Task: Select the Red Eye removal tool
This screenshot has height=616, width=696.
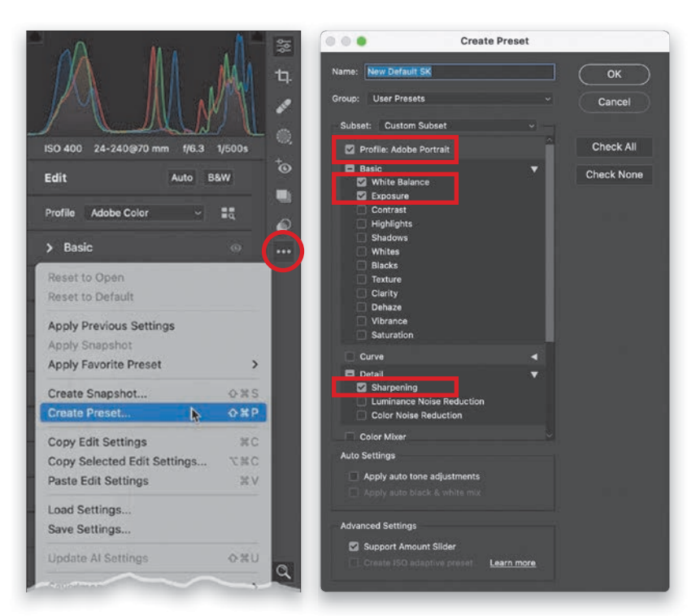Action: tap(283, 167)
